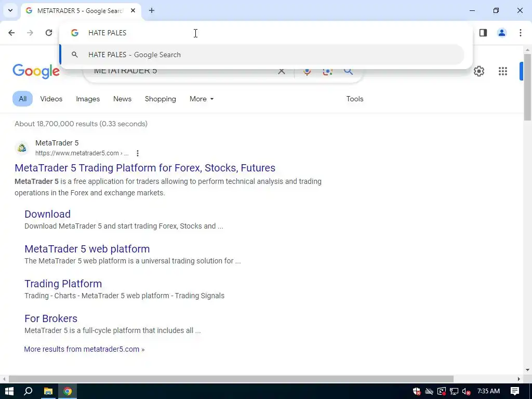This screenshot has height=399, width=532.
Task: Open Windows Security tray icon
Action: tap(417, 391)
